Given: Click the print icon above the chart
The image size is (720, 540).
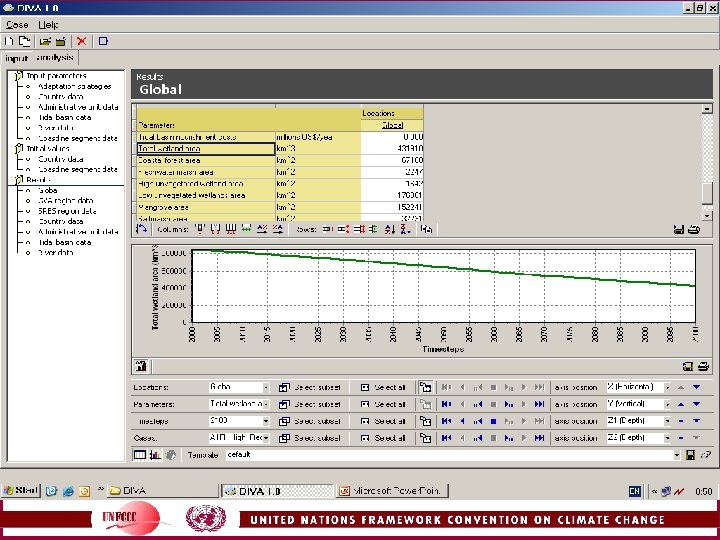Looking at the screenshot, I should tap(693, 229).
